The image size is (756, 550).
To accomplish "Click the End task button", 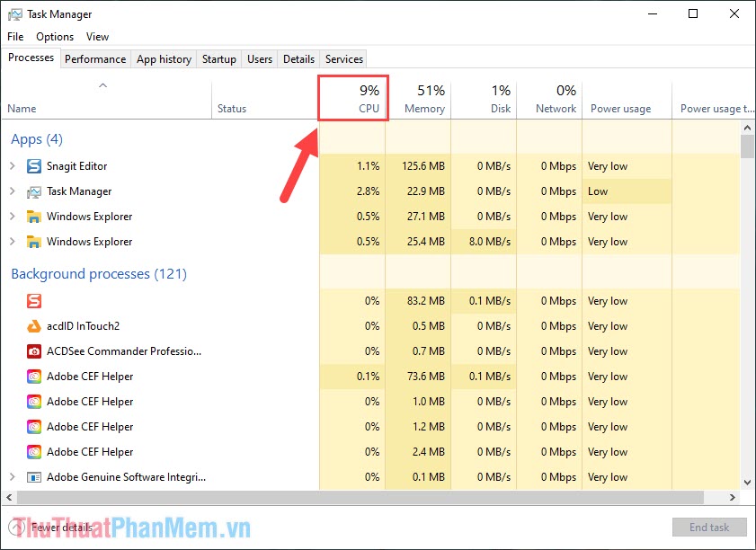I will point(709,528).
